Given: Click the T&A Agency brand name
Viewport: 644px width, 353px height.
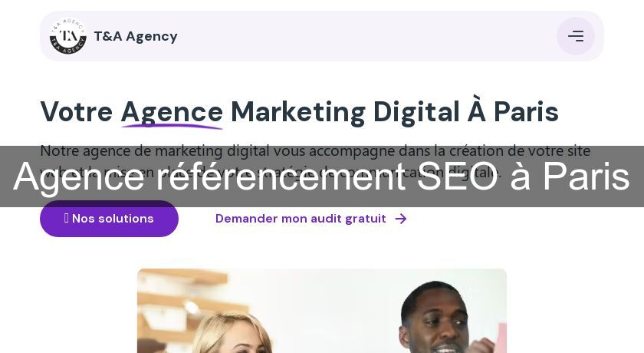Looking at the screenshot, I should coord(136,36).
